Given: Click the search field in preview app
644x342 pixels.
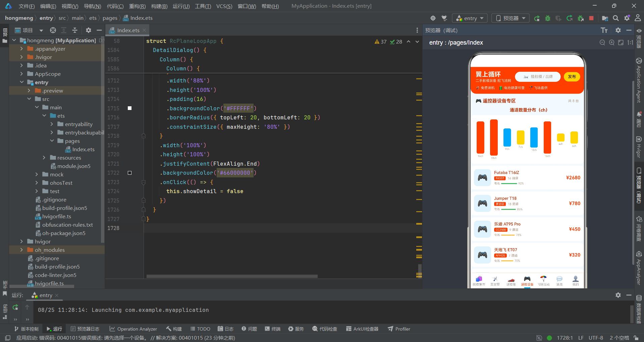Looking at the screenshot, I should point(538,77).
